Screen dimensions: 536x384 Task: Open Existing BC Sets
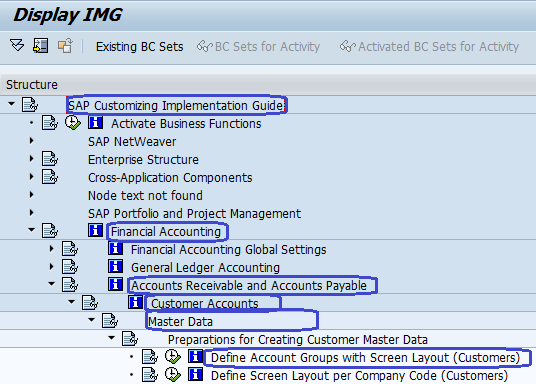(139, 47)
